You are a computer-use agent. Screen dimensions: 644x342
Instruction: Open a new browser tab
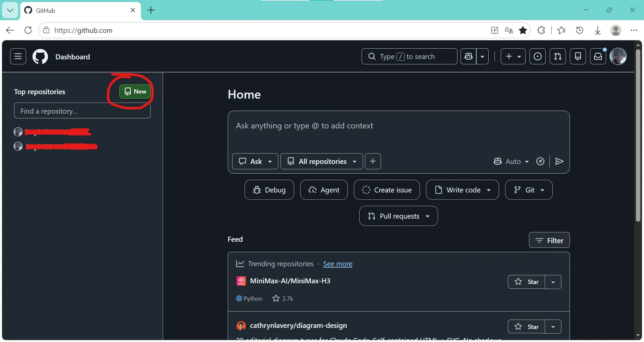151,10
